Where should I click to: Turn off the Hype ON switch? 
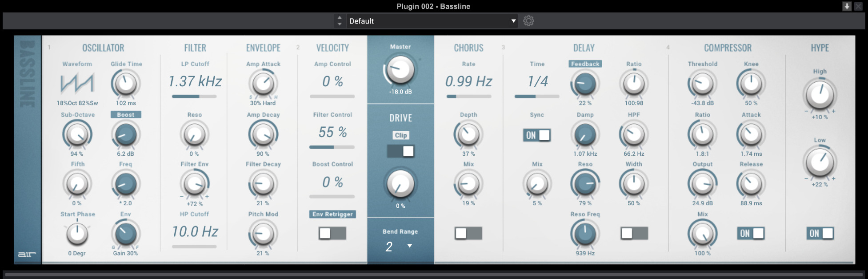pyautogui.click(x=820, y=233)
